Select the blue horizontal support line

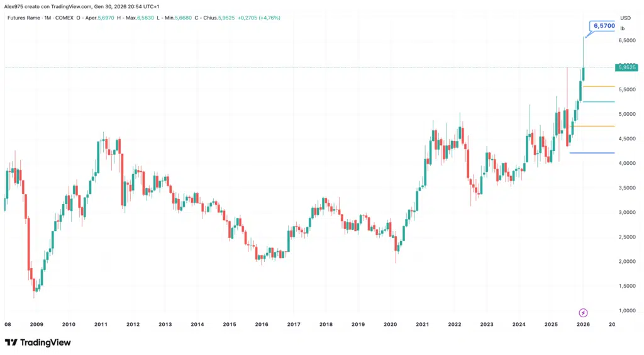592,153
